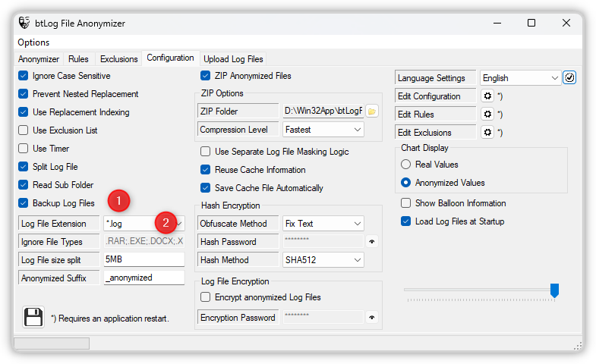The height and width of the screenshot is (364, 596).
Task: Show the Encryption Password via eye icon
Action: (x=372, y=318)
